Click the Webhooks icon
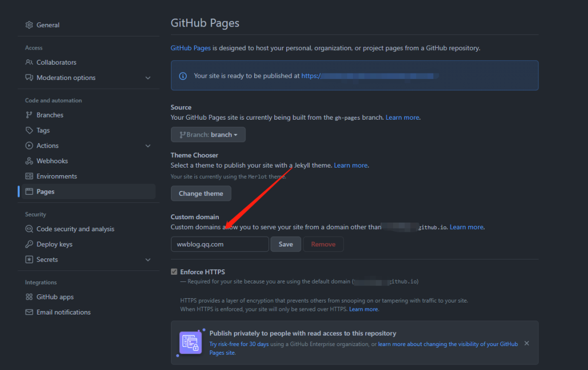The height and width of the screenshot is (370, 588). pos(29,161)
